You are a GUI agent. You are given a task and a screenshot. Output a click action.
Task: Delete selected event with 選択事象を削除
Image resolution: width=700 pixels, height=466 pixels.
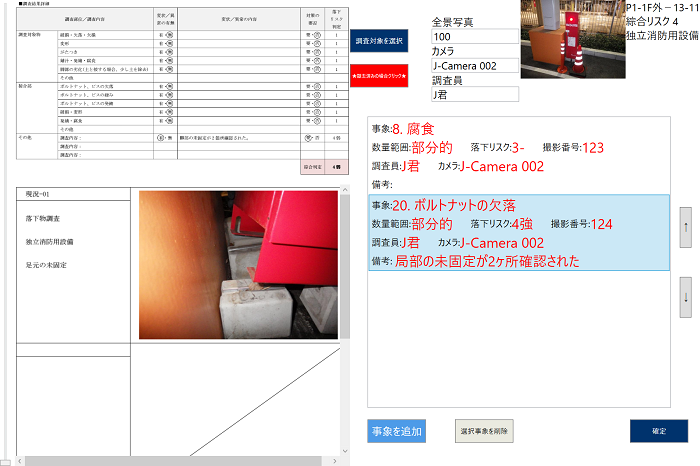point(484,431)
